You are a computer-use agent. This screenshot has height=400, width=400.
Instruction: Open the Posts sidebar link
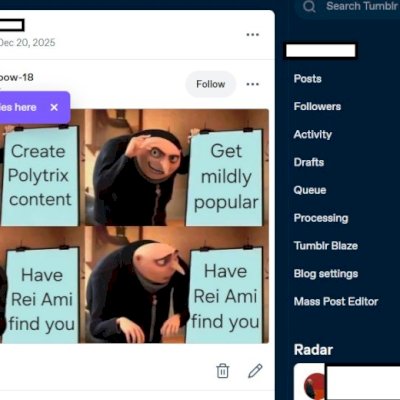coord(307,79)
